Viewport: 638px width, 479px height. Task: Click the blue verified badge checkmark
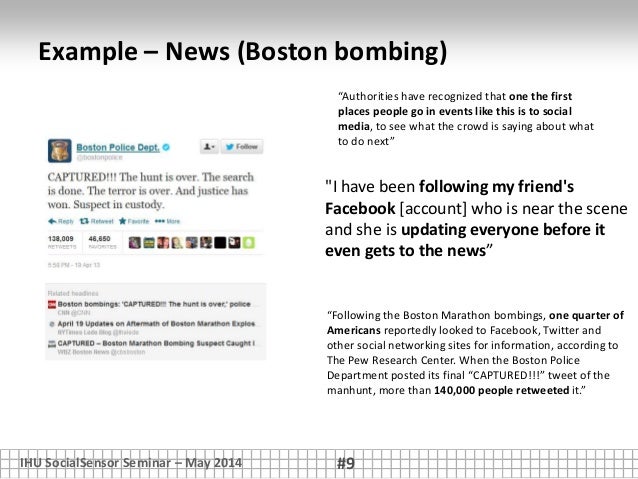[x=166, y=147]
